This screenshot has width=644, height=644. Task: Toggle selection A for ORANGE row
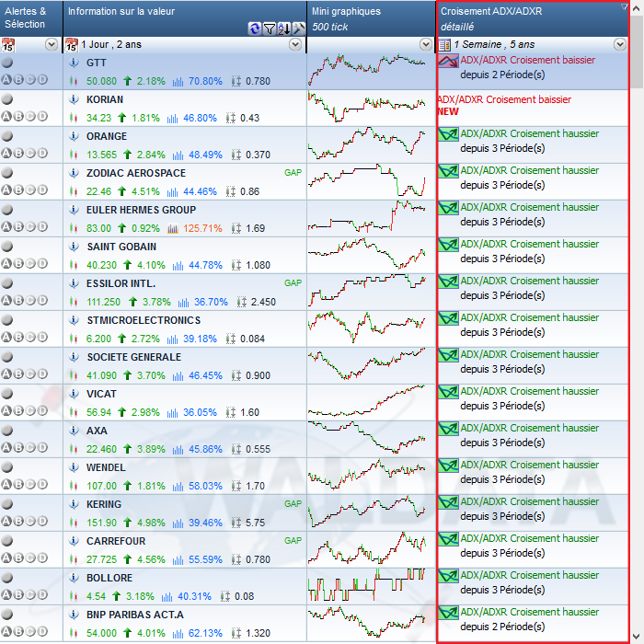(6, 154)
